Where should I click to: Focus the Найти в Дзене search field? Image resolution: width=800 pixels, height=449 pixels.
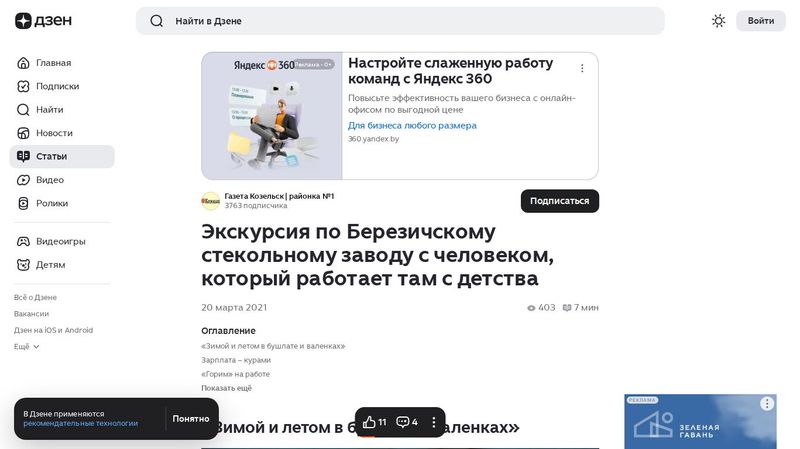pyautogui.click(x=400, y=21)
